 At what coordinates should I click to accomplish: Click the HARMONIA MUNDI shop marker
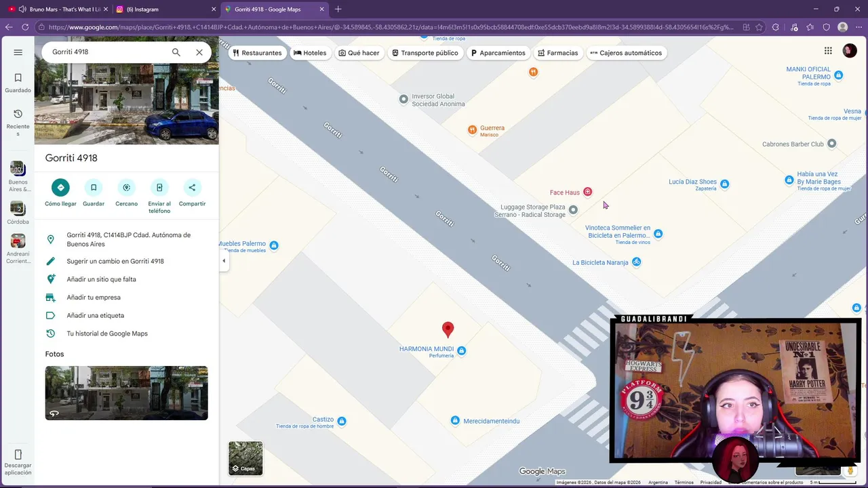coord(461,350)
